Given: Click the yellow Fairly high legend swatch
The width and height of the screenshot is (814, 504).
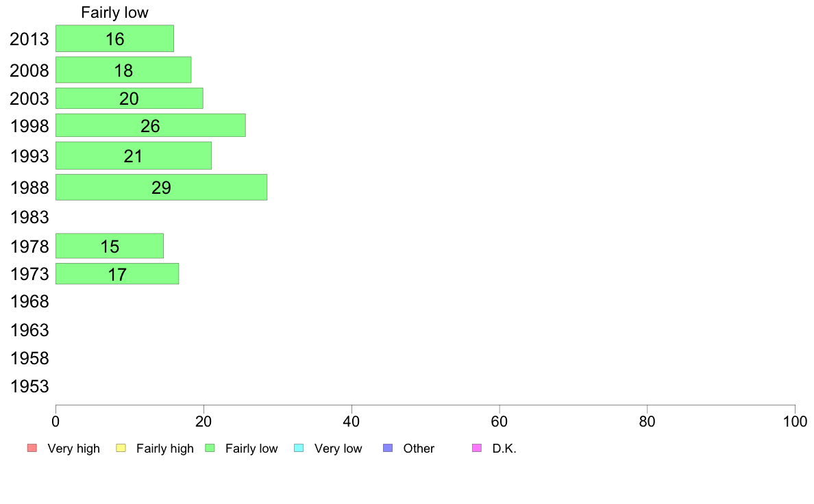Looking at the screenshot, I should (x=121, y=448).
